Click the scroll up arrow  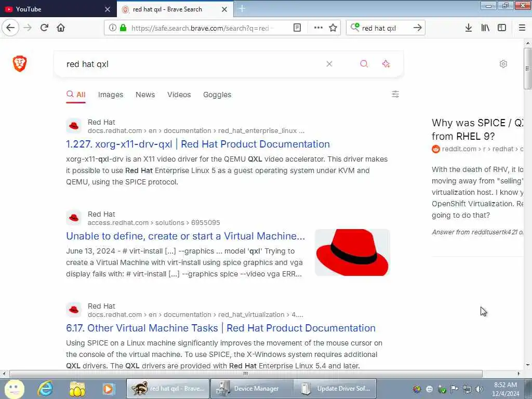(x=527, y=43)
